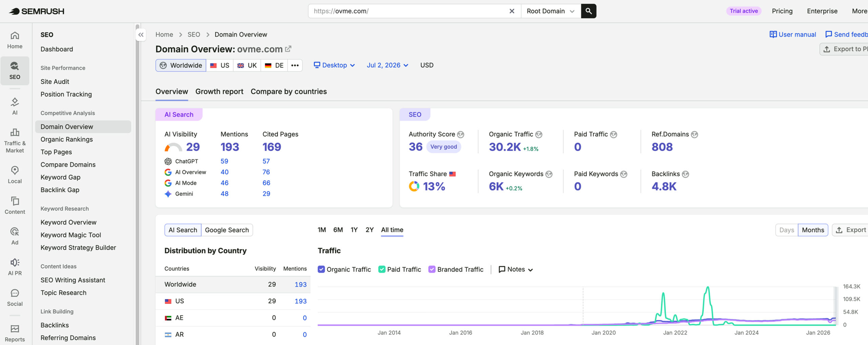Click the Enterprise link
Image resolution: width=868 pixels, height=345 pixels.
(822, 11)
